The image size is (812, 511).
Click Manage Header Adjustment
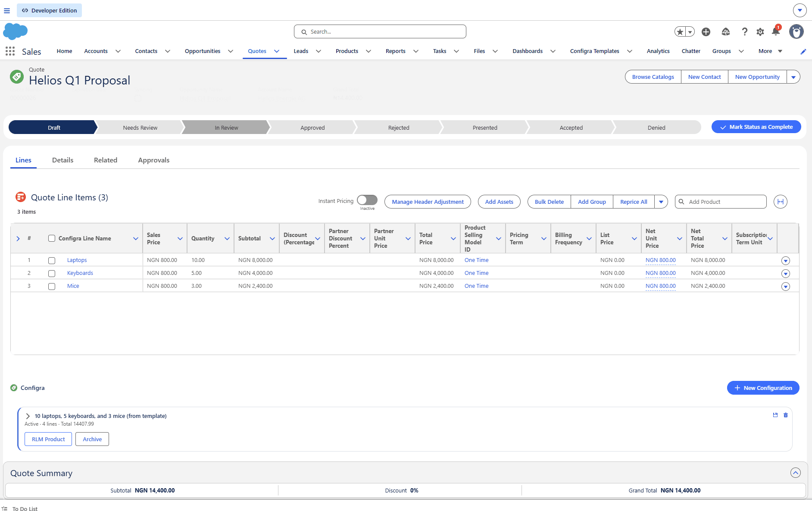pos(428,202)
